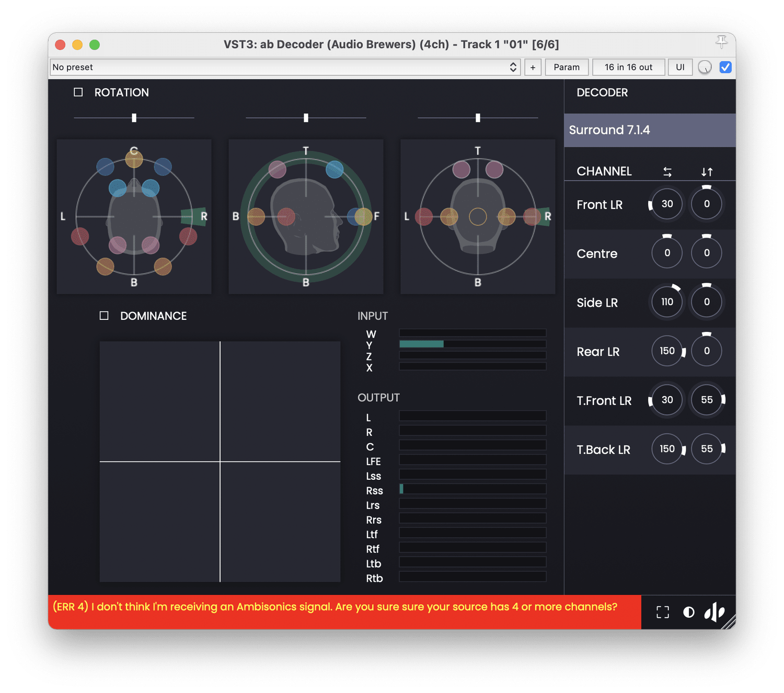Image resolution: width=784 pixels, height=693 pixels.
Task: Click the top-view head speaker layout display
Action: click(x=134, y=216)
